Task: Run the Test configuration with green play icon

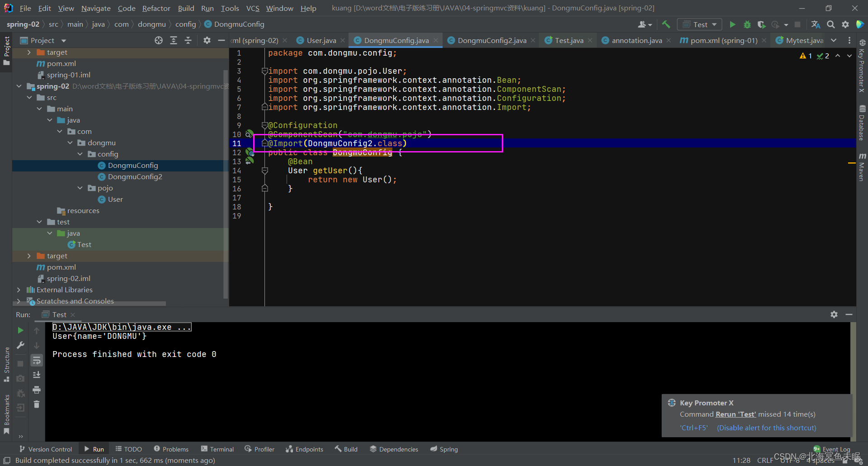Action: click(732, 24)
